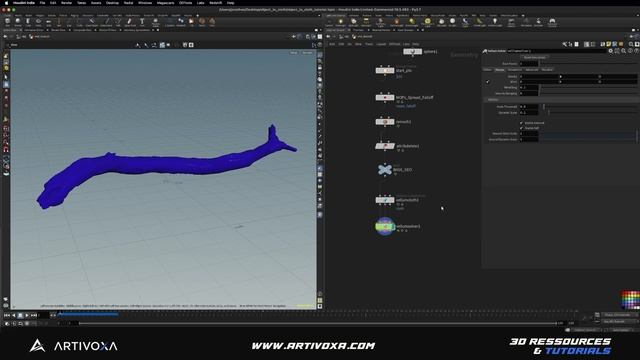Switch to the Solver parameter tab
The height and width of the screenshot is (360, 640).
coord(488,70)
